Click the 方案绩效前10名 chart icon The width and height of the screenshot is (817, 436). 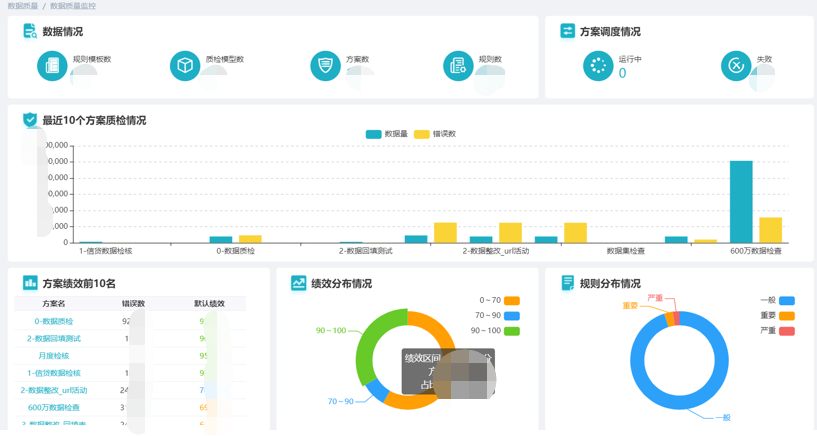(30, 283)
